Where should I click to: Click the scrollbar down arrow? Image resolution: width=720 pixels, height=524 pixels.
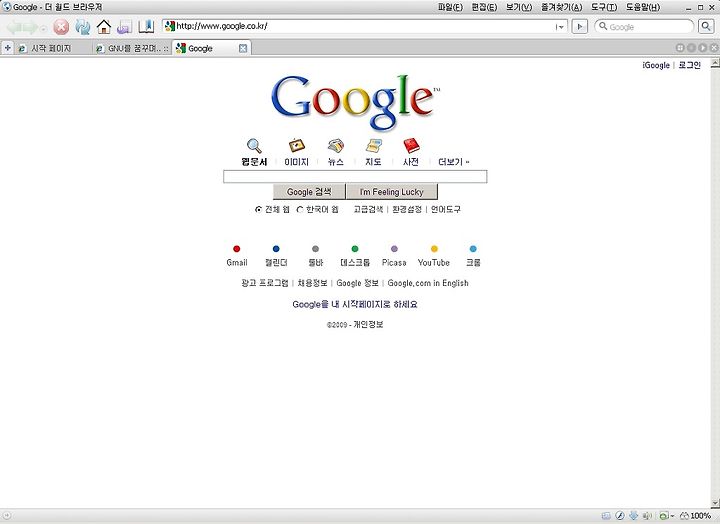click(715, 503)
